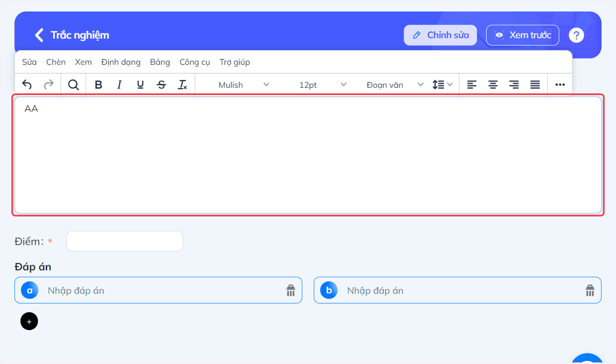This screenshot has height=364, width=616.
Task: Open the Định dạng menu
Action: [x=121, y=62]
